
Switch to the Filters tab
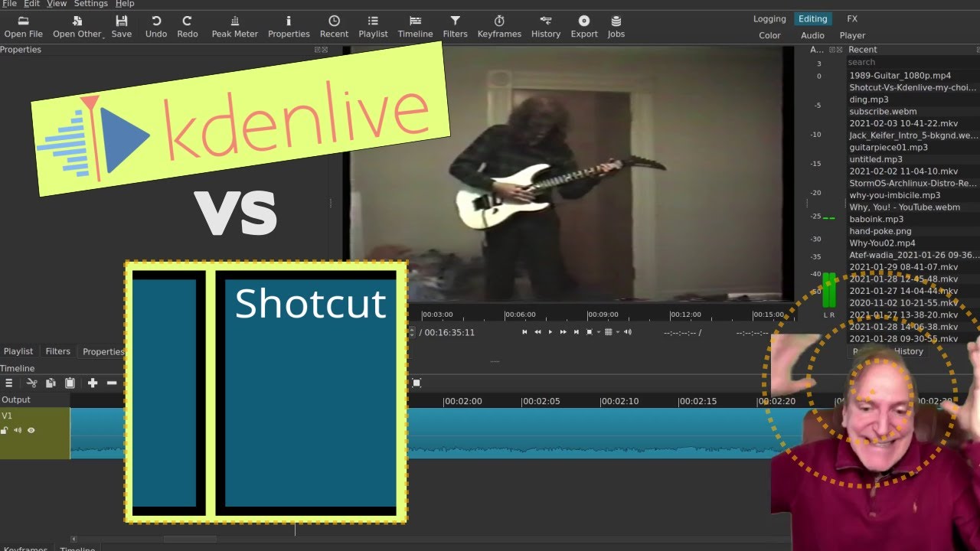[x=58, y=351]
